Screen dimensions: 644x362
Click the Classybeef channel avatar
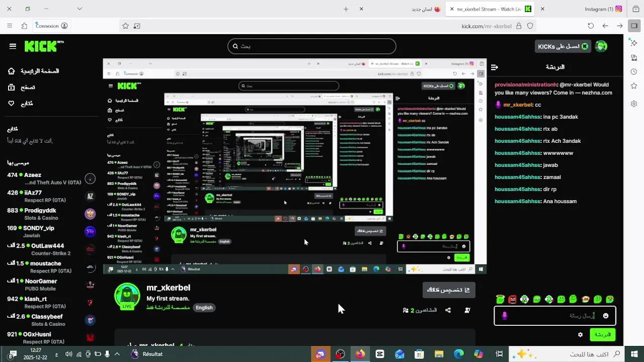pos(90,320)
